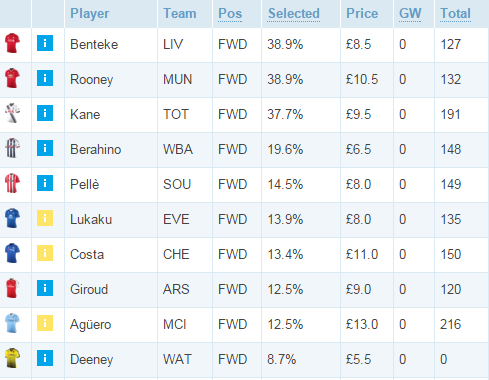
Task: Click Kane's info icon
Action: [45, 113]
